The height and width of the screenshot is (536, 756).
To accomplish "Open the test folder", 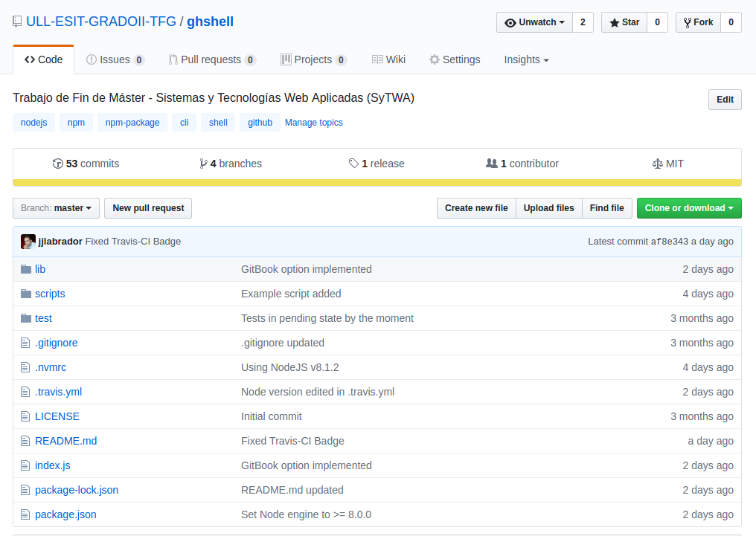I will click(x=43, y=318).
